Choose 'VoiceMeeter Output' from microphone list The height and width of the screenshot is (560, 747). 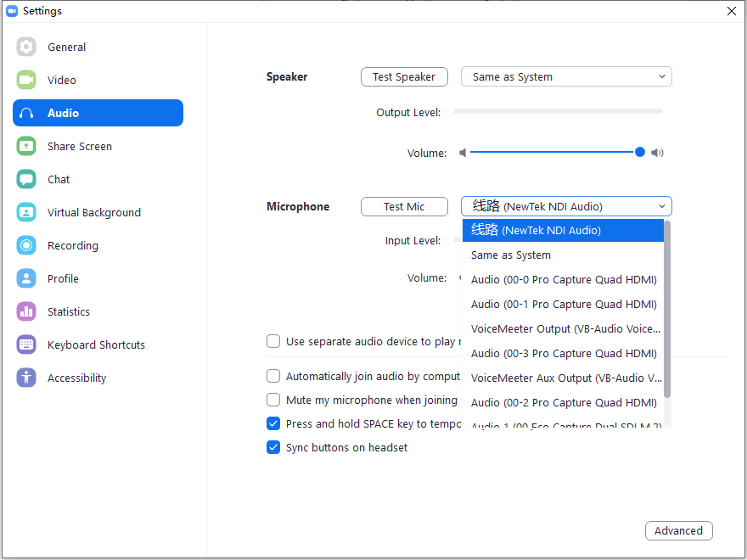[564, 328]
